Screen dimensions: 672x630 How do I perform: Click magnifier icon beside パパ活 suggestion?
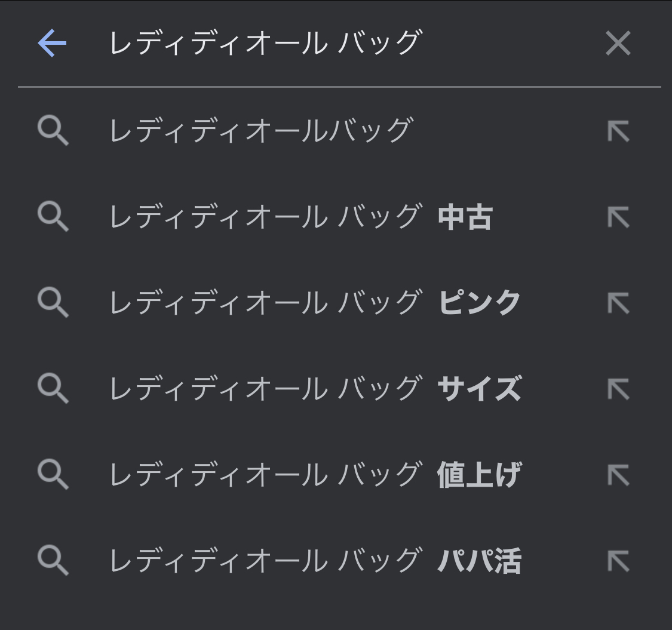53,561
